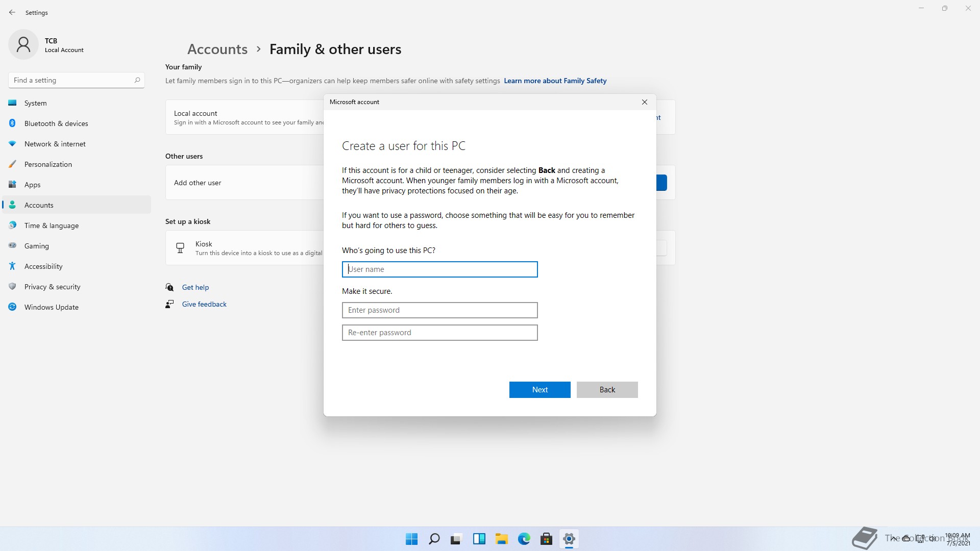Click the Accessibility figure icon
Image resolution: width=980 pixels, height=551 pixels.
12,266
